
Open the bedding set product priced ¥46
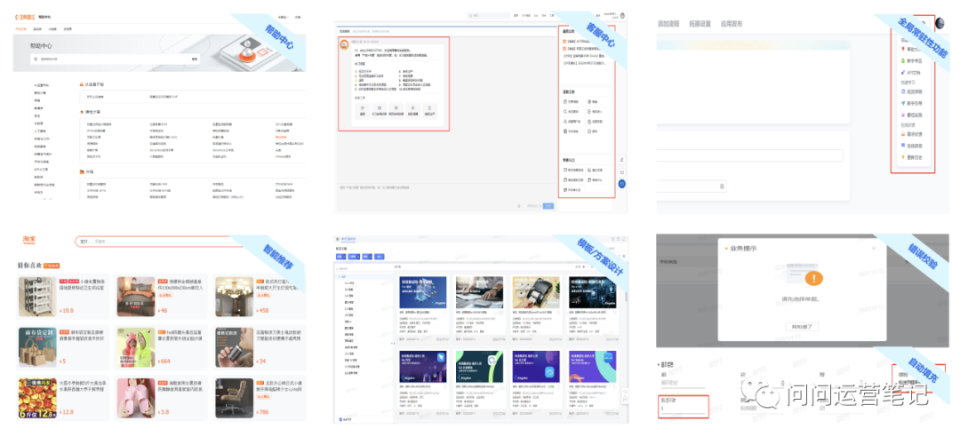[162, 297]
